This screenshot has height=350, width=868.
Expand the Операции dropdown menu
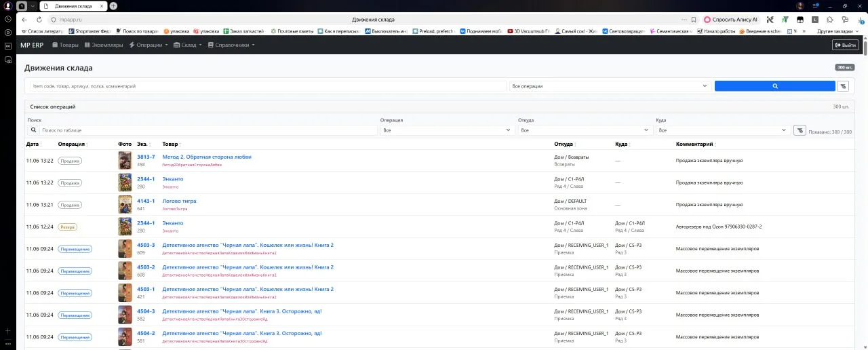149,45
